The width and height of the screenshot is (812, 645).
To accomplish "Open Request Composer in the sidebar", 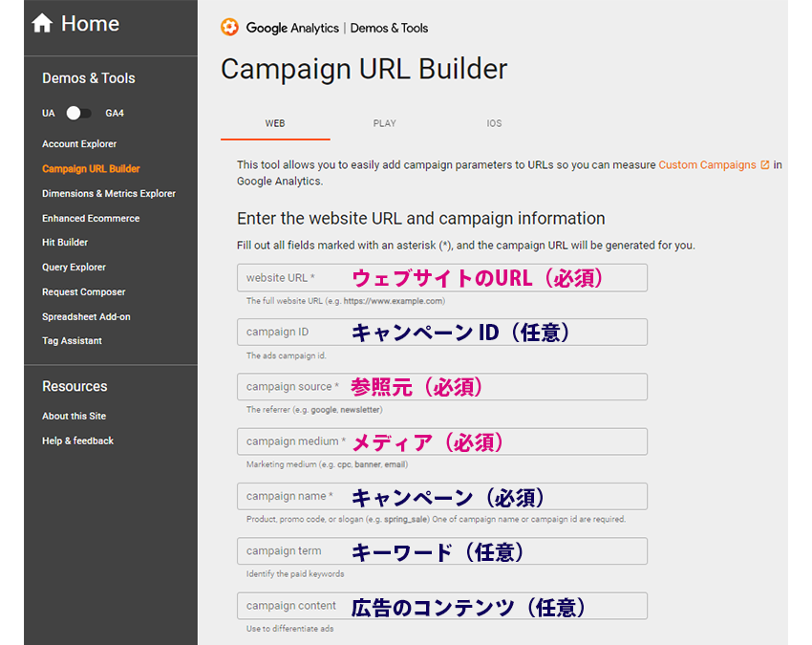I will (83, 292).
